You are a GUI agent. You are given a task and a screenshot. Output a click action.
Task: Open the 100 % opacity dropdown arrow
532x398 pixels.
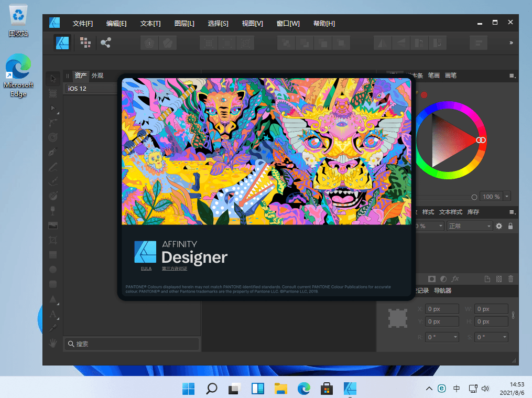click(507, 197)
